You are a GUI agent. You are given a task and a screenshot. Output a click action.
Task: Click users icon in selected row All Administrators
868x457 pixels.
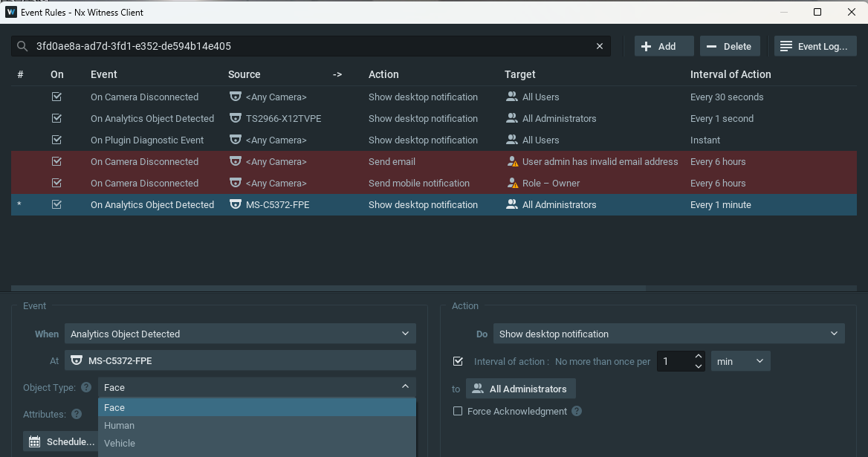click(511, 204)
